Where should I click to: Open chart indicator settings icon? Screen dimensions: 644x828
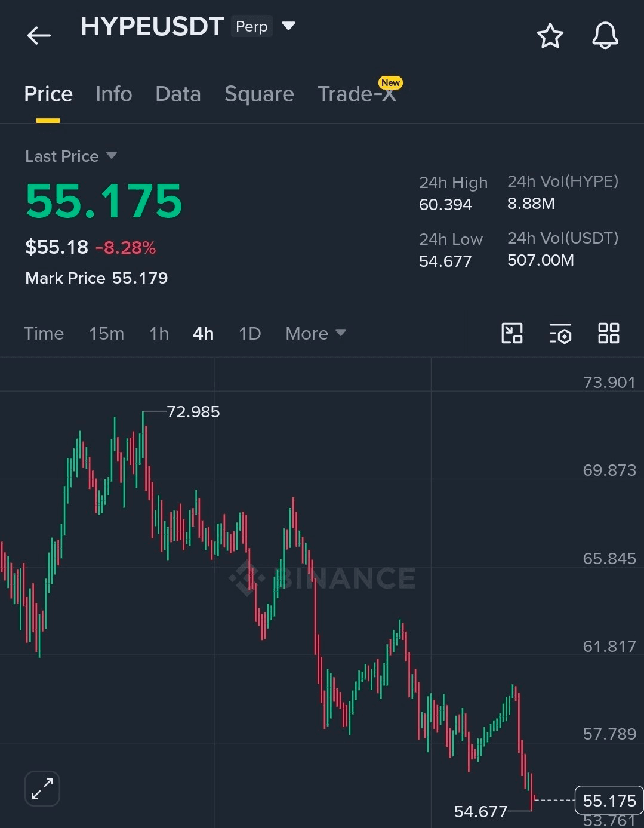(560, 334)
